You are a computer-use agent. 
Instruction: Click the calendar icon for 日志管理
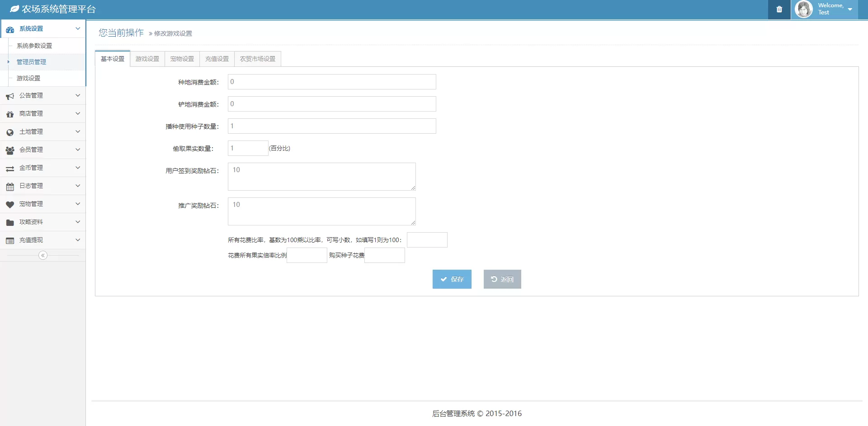(x=10, y=187)
